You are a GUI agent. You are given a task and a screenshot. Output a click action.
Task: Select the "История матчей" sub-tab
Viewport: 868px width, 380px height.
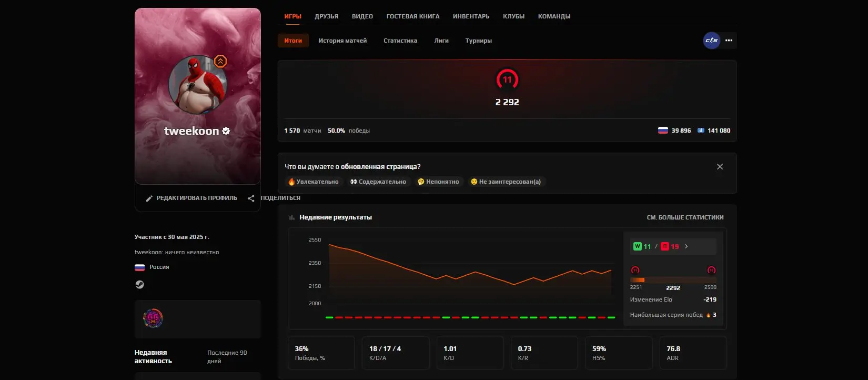pos(342,41)
